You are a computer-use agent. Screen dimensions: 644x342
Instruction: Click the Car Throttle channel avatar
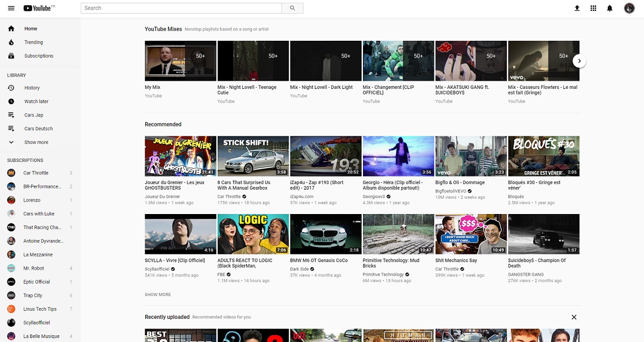(11, 173)
